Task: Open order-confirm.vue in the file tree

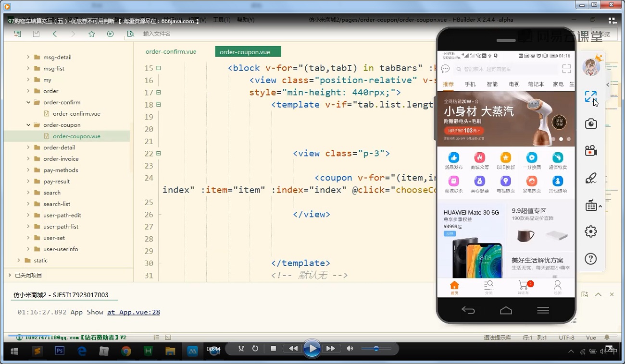Action: click(x=76, y=114)
